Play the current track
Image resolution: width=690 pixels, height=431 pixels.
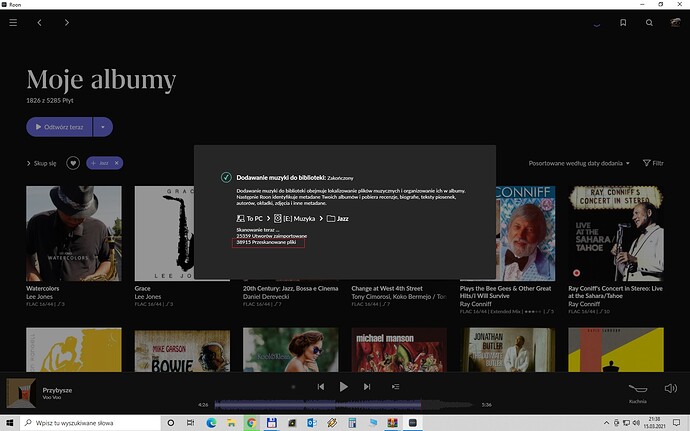(x=344, y=387)
